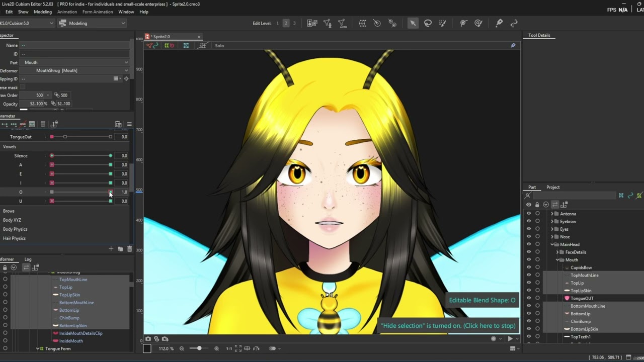Click the manual mesh edit icon
This screenshot has height=362, width=644.
pos(328,23)
